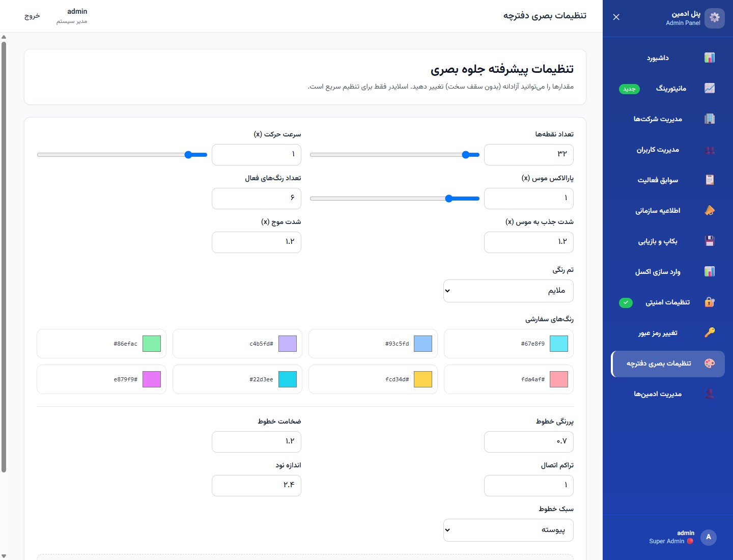Click the مدیریت کاربران users icon
The height and width of the screenshot is (560, 733).
point(710,150)
